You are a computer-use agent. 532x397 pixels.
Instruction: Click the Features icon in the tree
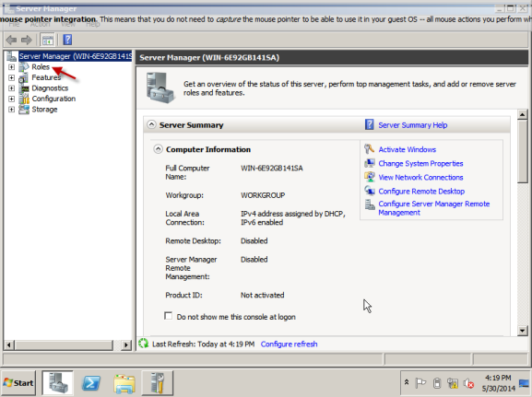(24, 77)
